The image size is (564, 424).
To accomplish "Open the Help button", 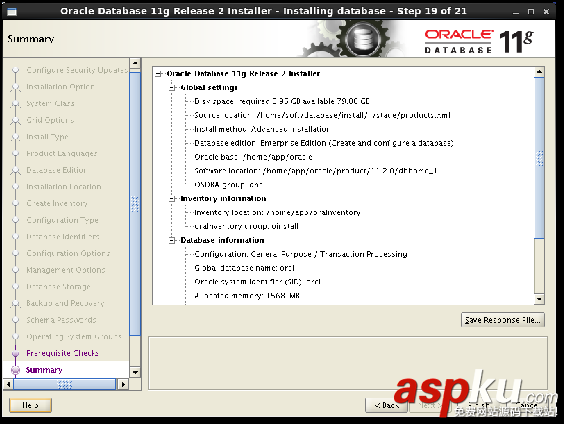I will 30,405.
